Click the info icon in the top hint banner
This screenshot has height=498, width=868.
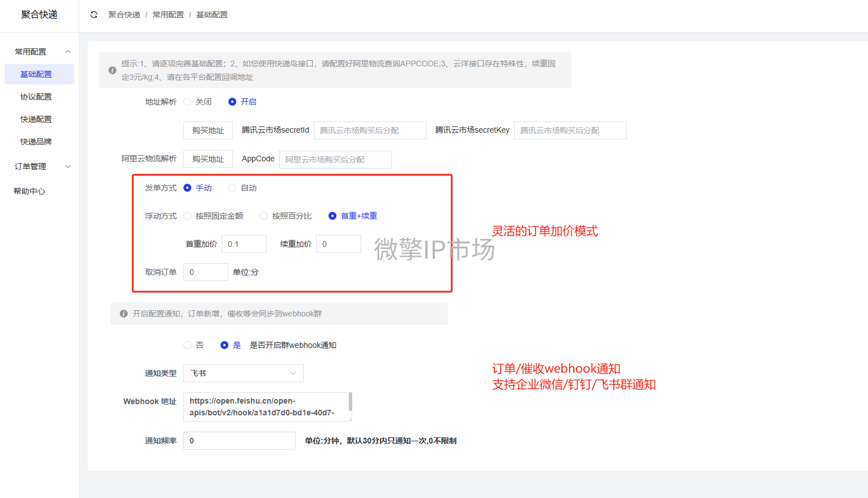[x=113, y=70]
